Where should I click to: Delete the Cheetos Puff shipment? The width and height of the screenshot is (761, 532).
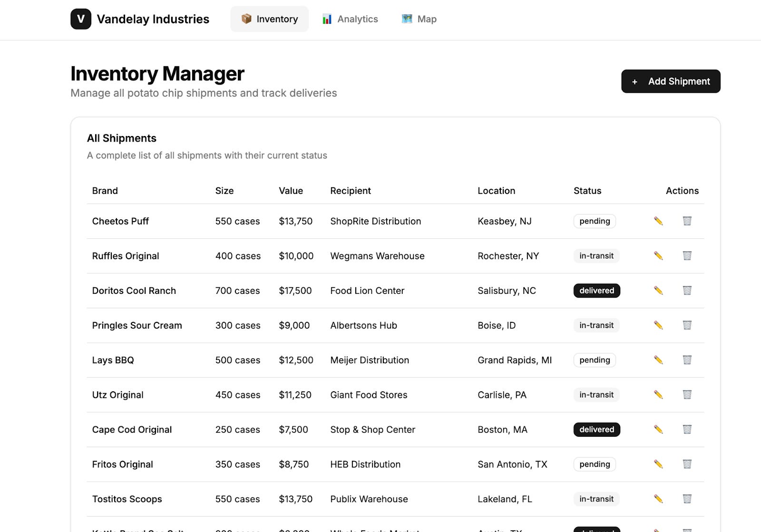[687, 221]
